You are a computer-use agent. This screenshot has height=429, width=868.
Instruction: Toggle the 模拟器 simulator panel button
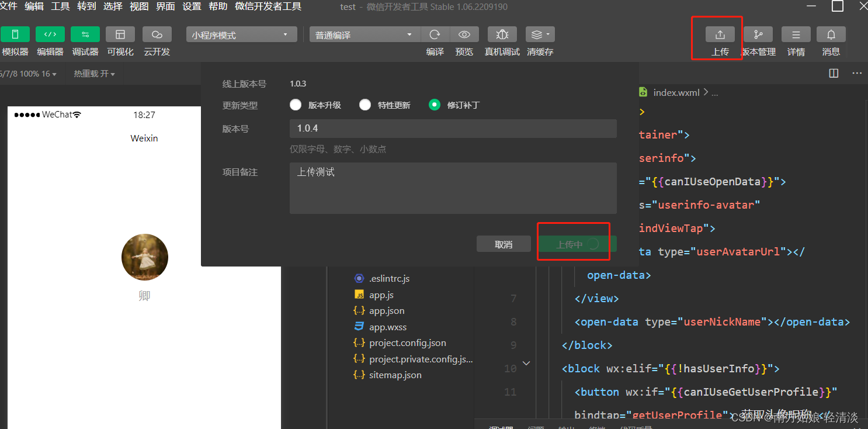click(15, 34)
